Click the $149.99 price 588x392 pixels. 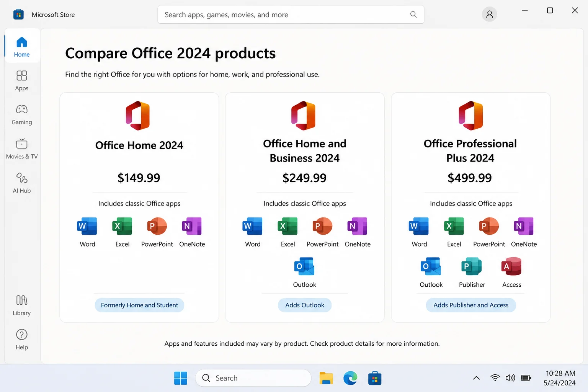coord(139,178)
